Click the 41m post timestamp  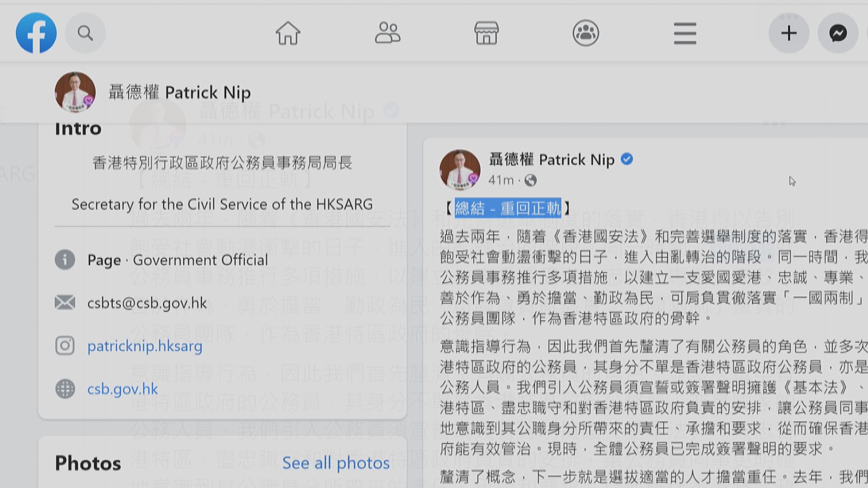[501, 180]
